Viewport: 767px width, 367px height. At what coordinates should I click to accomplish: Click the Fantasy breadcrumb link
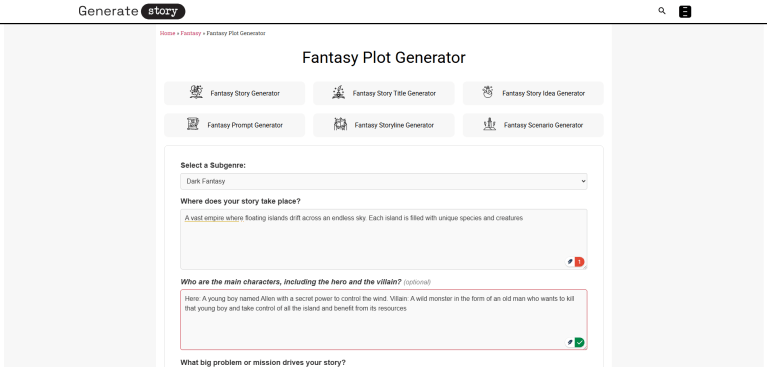(191, 33)
